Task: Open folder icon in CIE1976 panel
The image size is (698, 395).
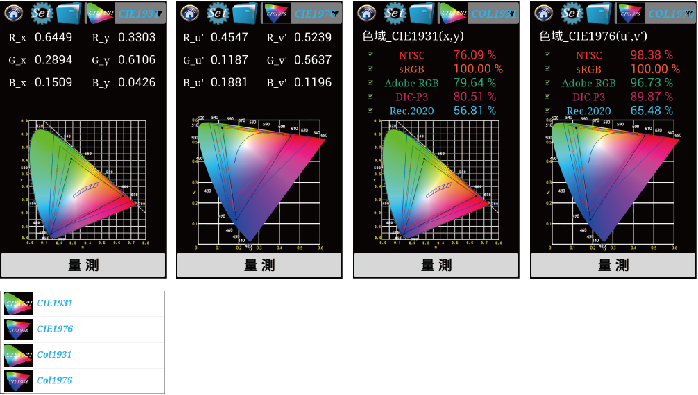Action: point(245,13)
